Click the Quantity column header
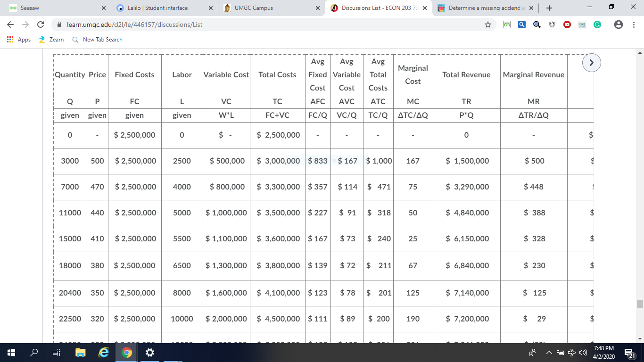644x362 pixels. [x=70, y=74]
